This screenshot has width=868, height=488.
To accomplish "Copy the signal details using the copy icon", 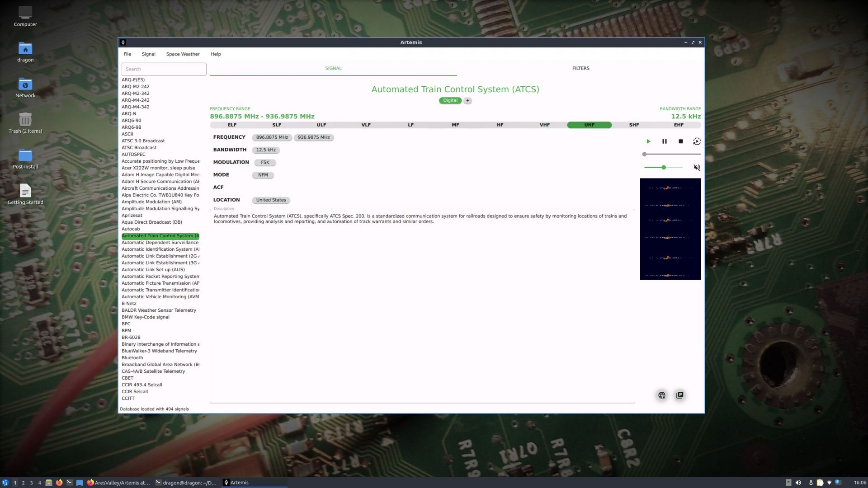I will point(679,395).
